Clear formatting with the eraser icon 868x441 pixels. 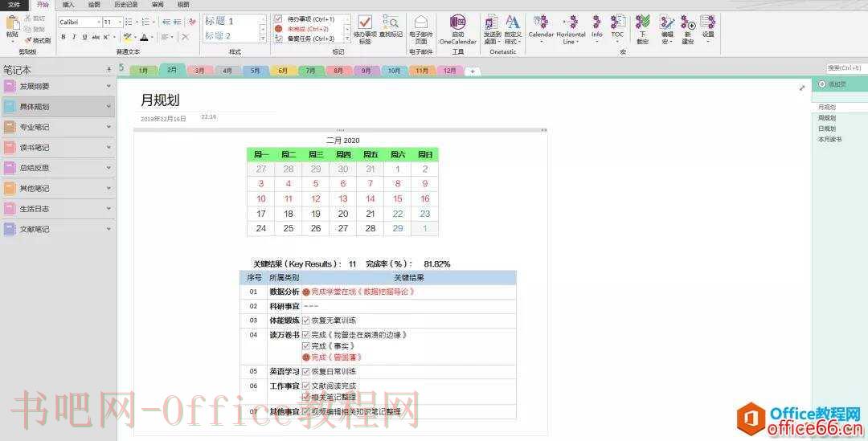(192, 22)
